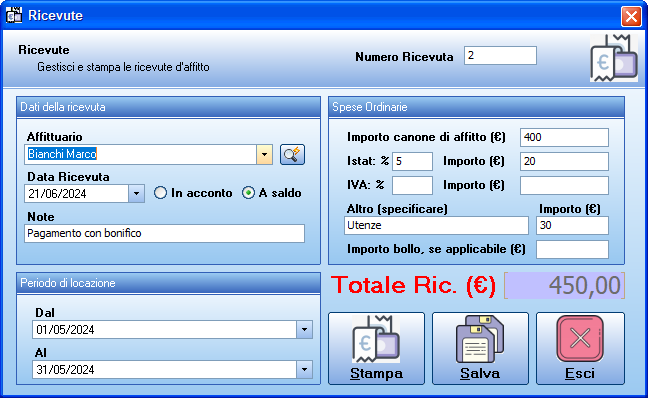Open the Affittuario dropdown arrow
Viewport: 648px width, 398px height.
pos(264,155)
